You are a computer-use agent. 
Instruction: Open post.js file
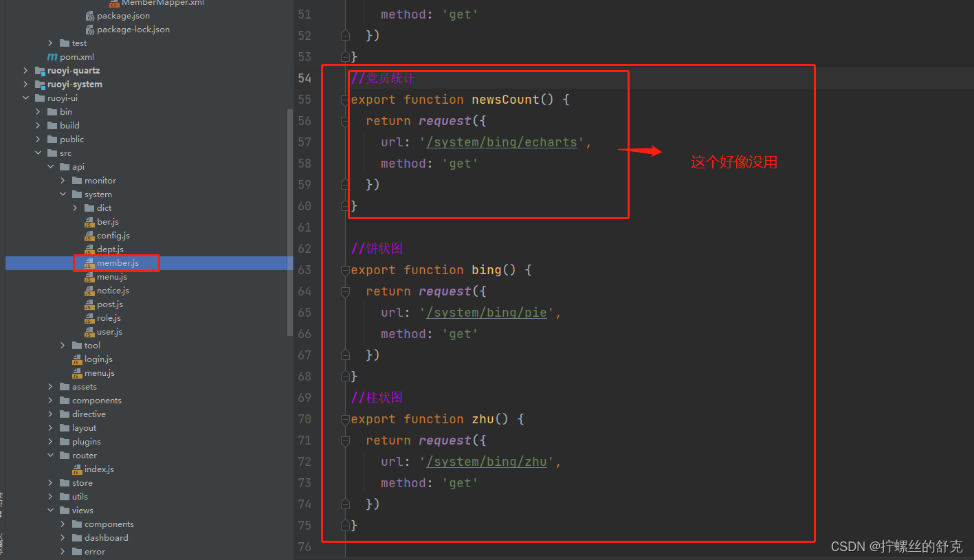point(110,304)
